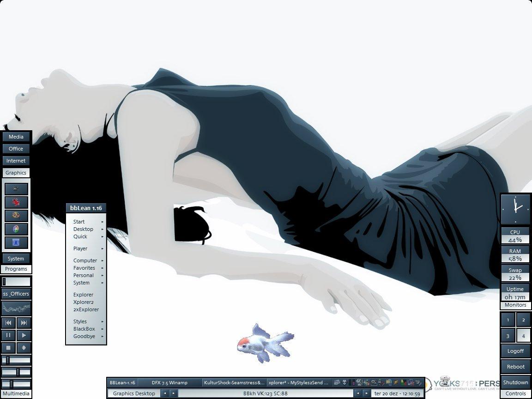Open the blue square graphics app icon
532x399 pixels.
[16, 242]
